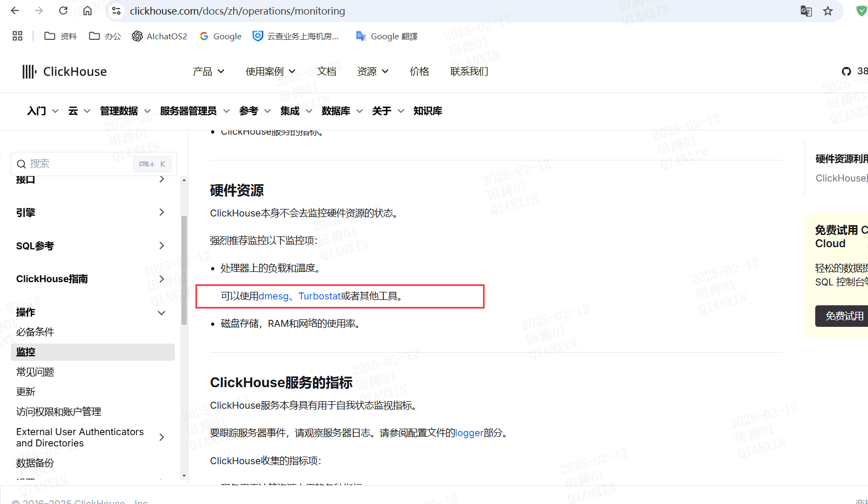Open the dmesg link
Image resolution: width=868 pixels, height=504 pixels.
click(274, 296)
